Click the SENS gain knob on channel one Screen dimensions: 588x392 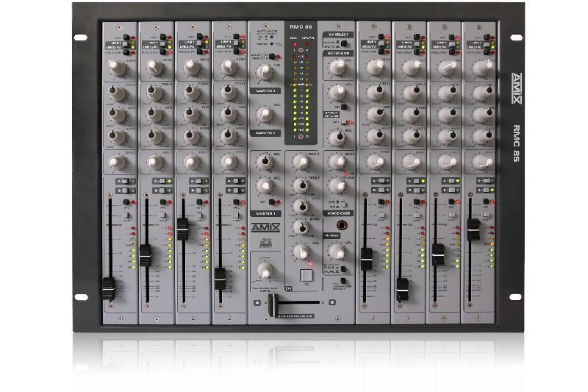coord(118,68)
